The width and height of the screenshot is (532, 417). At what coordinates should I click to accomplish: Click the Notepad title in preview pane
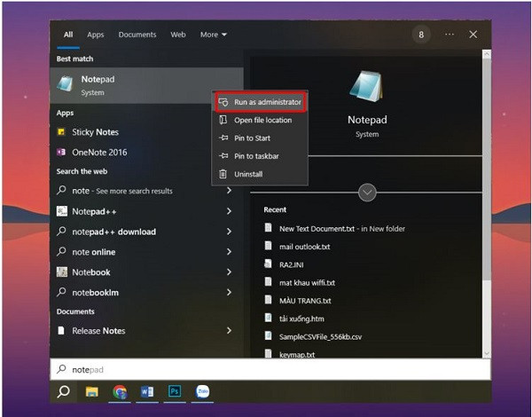click(x=367, y=120)
